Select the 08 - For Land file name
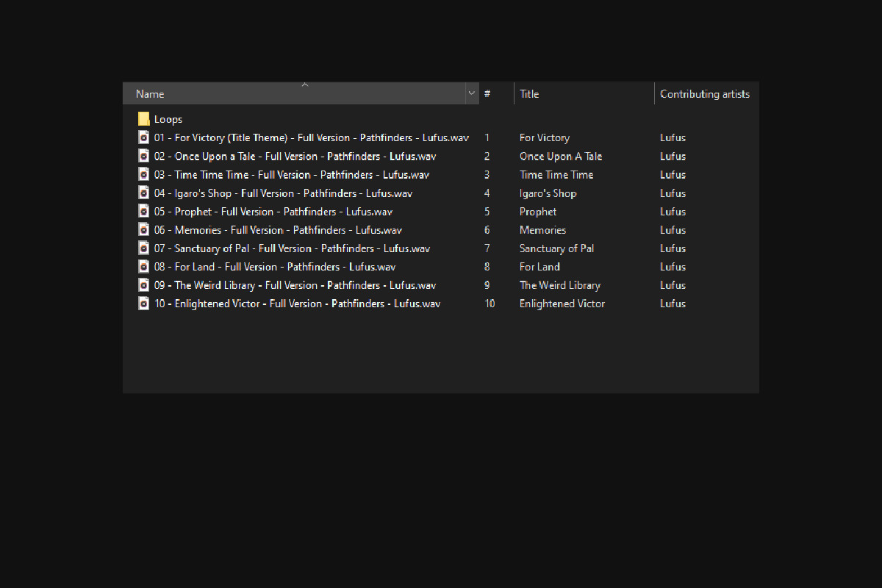Image resolution: width=882 pixels, height=588 pixels. click(275, 267)
